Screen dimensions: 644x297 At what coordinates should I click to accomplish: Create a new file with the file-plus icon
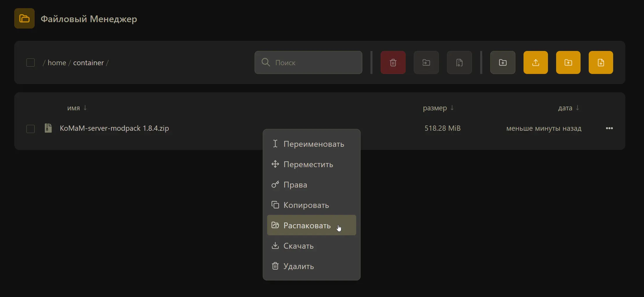pos(601,63)
